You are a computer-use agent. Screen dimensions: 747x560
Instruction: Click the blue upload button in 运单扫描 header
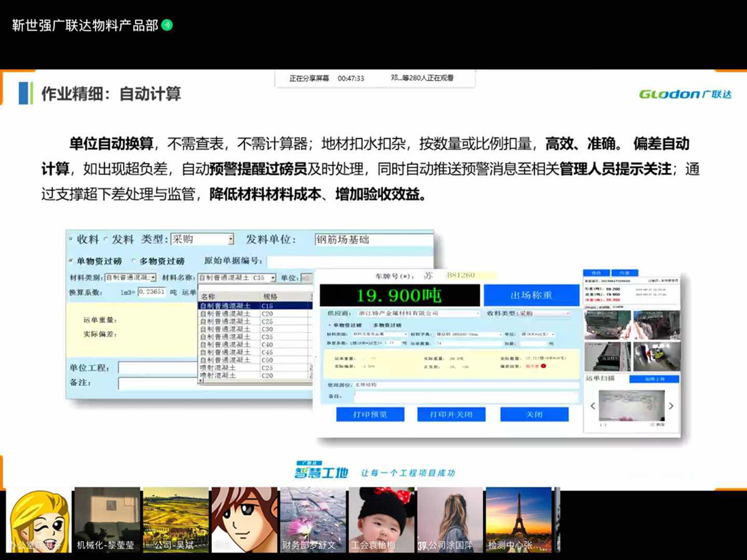(x=655, y=379)
